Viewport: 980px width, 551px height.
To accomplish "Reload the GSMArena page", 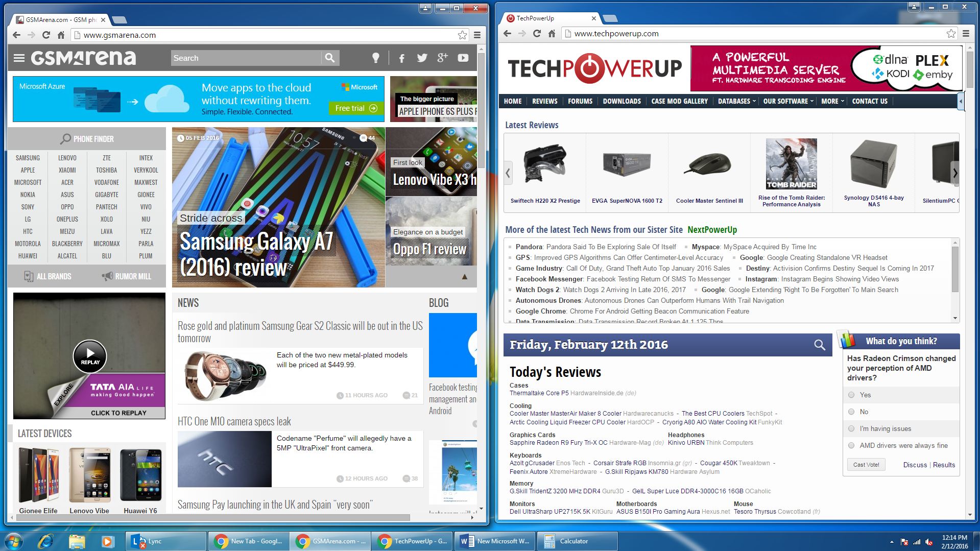I will click(x=46, y=35).
